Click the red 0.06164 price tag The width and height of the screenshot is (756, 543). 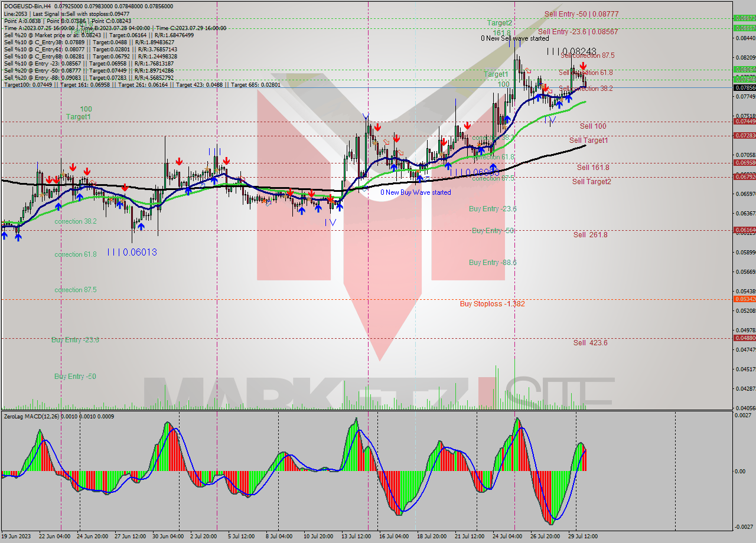744,230
